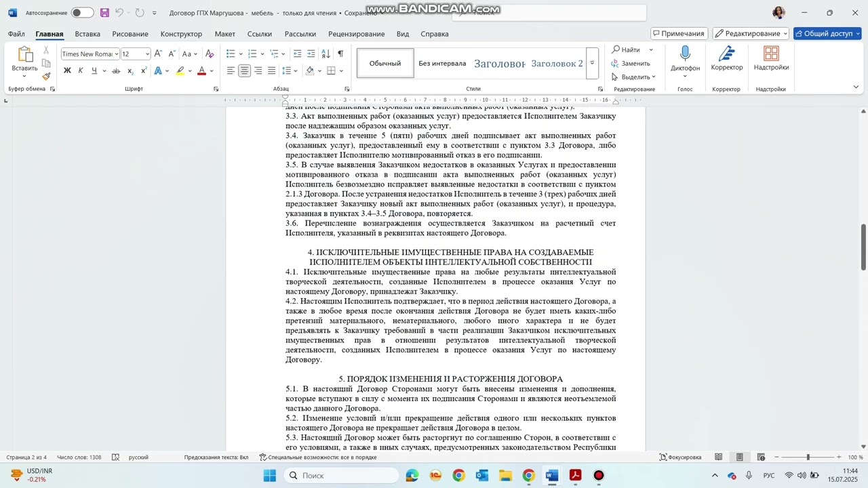This screenshot has width=868, height=488.
Task: Switch to the Макет tab
Action: pyautogui.click(x=224, y=34)
